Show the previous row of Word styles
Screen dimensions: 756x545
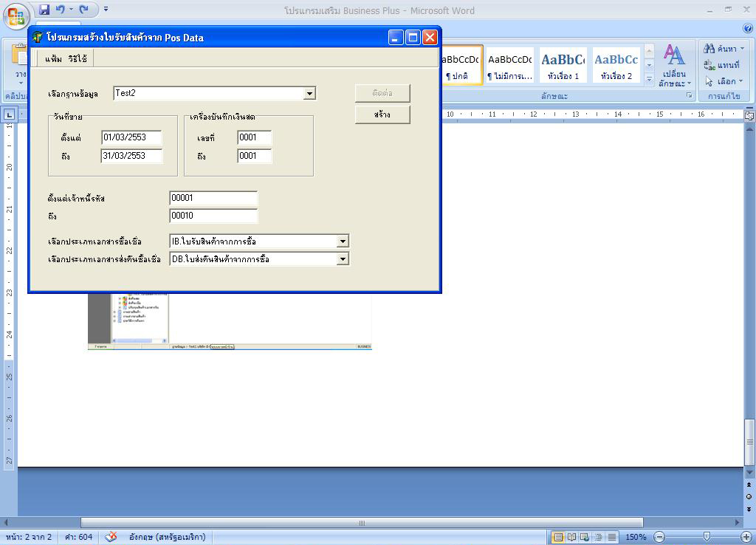(x=650, y=51)
